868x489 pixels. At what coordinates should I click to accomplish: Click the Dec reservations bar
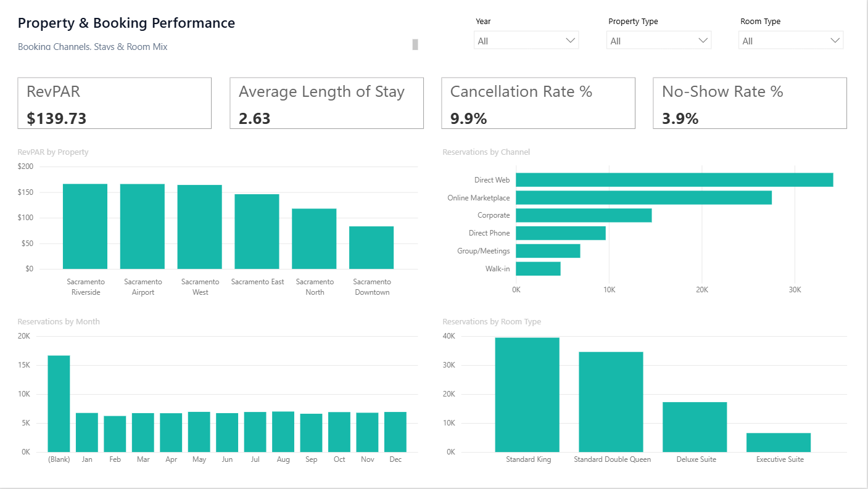[x=395, y=432]
